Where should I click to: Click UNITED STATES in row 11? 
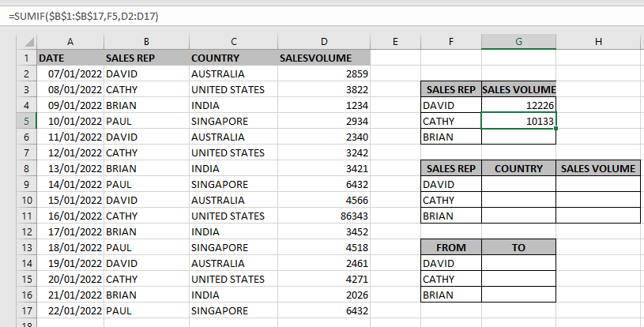[x=233, y=216]
